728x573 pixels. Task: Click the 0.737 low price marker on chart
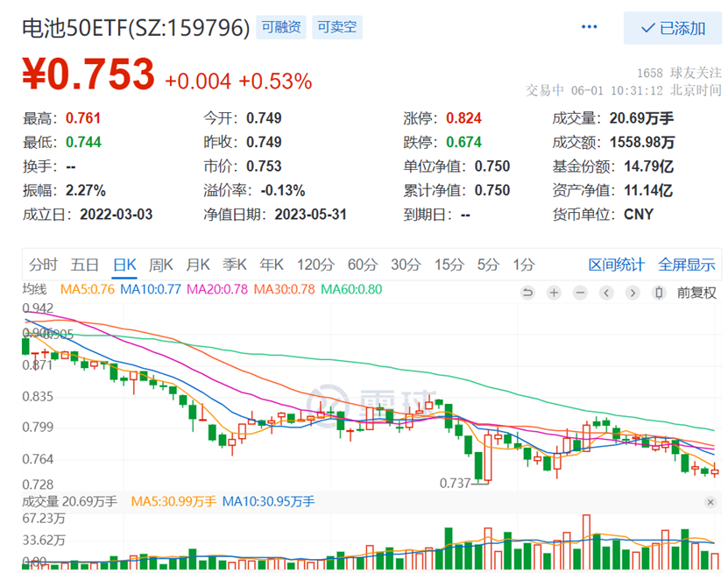pos(455,484)
